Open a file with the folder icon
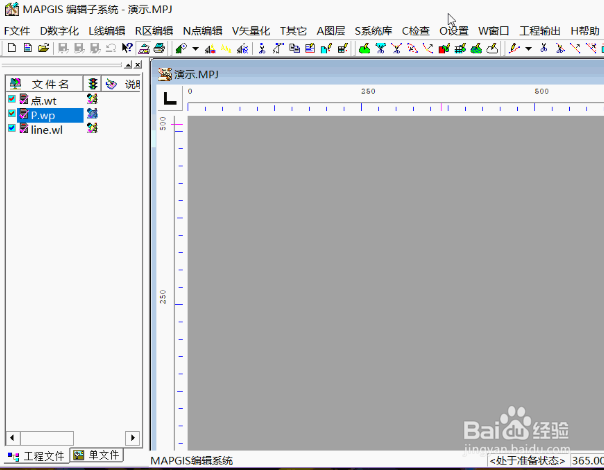This screenshot has width=604, height=470. point(44,48)
